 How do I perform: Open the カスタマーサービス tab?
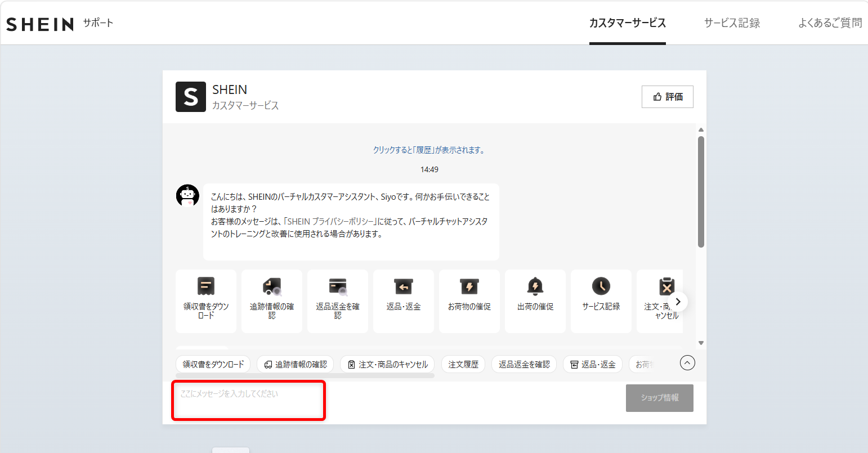[628, 23]
